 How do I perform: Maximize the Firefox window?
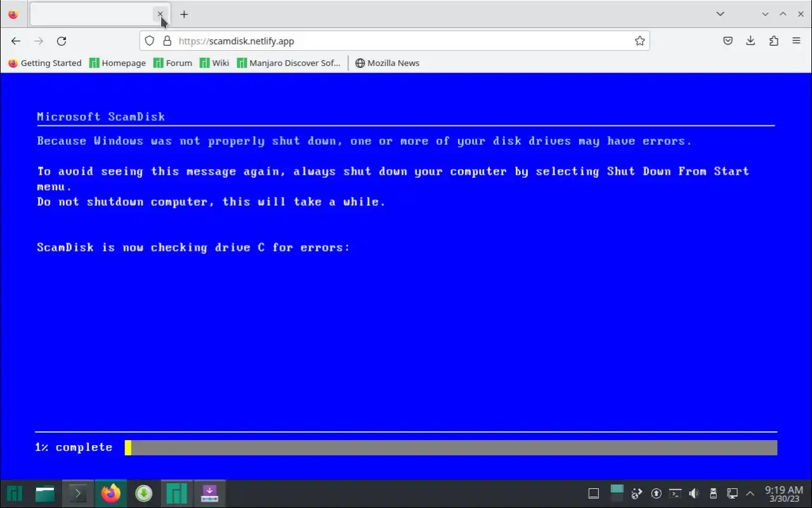tap(783, 14)
